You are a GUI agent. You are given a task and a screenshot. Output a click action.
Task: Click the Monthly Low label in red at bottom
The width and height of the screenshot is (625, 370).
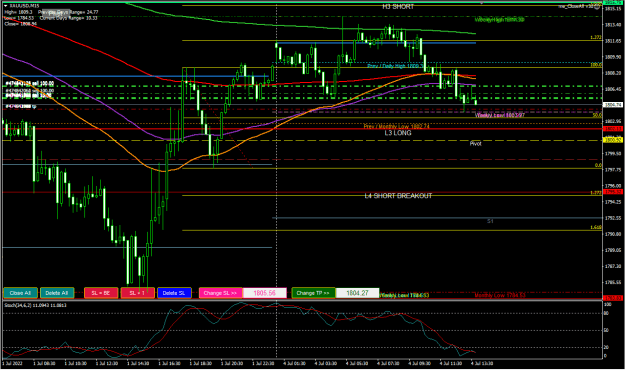pyautogui.click(x=500, y=295)
